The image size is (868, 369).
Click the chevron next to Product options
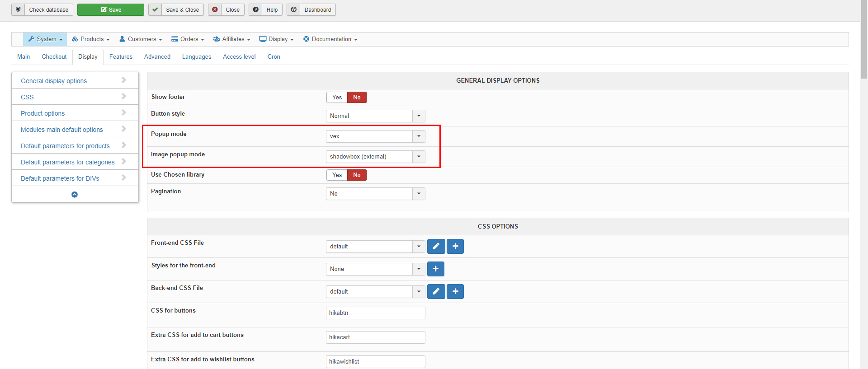(124, 112)
